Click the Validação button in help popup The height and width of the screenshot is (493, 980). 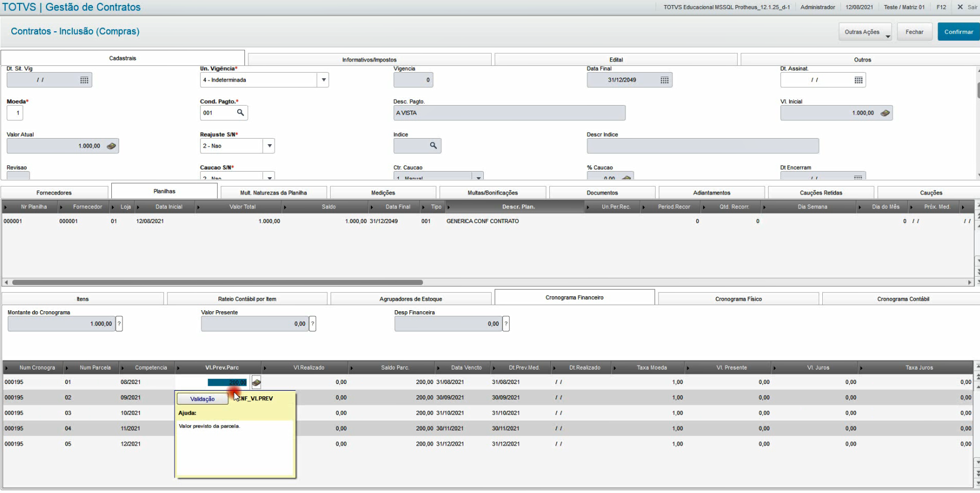202,399
